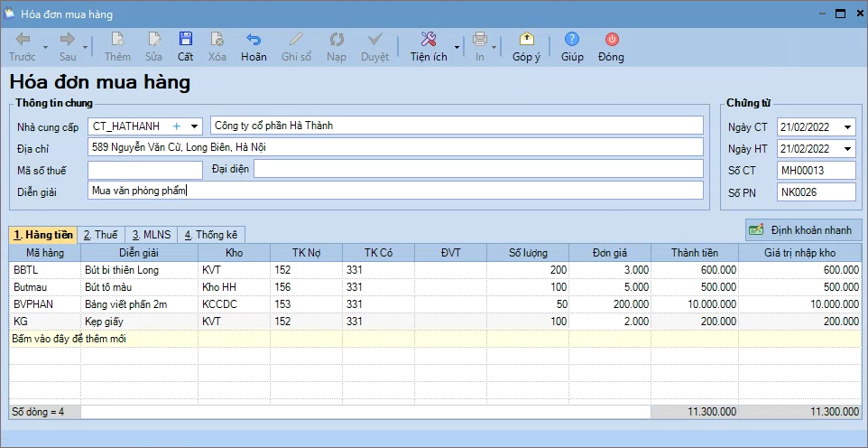Click the Số CT field MH00013
The image size is (868, 448).
[x=817, y=171]
